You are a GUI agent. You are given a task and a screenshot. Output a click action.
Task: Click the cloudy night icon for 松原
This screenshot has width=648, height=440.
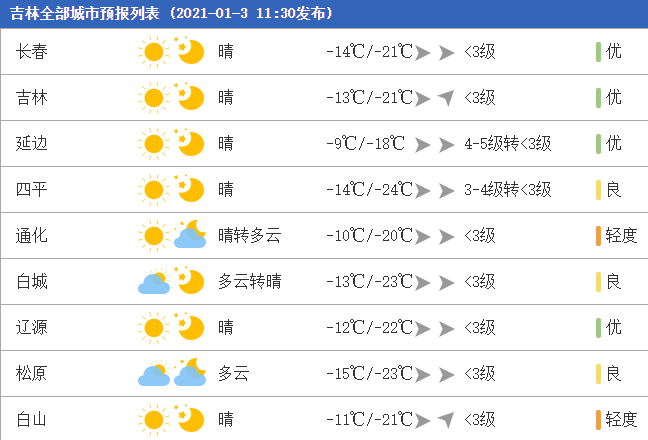coord(190,372)
